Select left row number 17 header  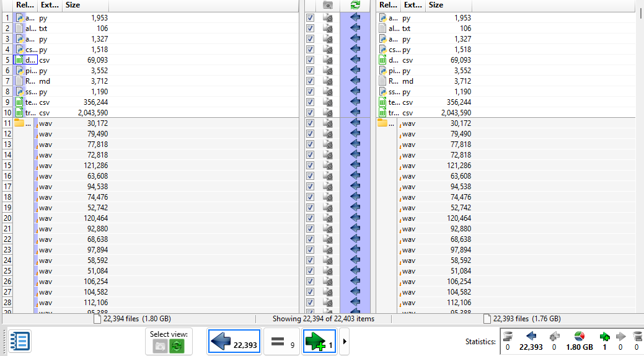(x=7, y=187)
